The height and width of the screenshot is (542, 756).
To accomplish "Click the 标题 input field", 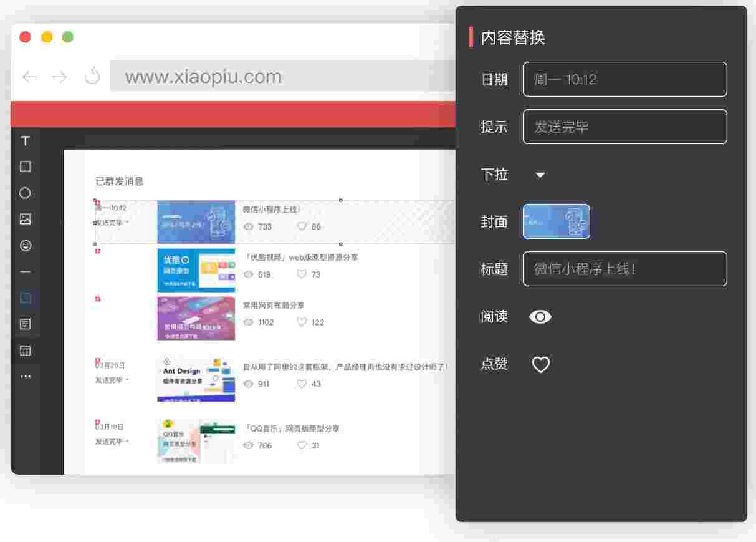I will pyautogui.click(x=624, y=269).
